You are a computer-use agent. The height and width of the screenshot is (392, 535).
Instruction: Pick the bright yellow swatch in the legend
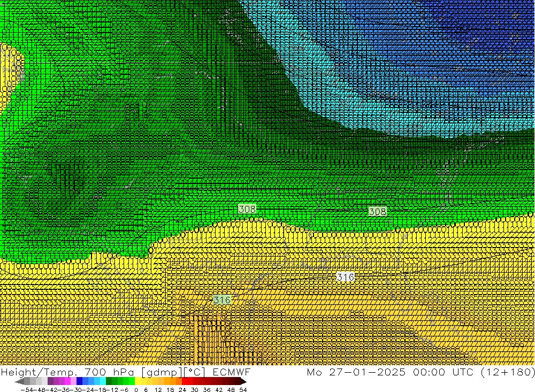[138, 382]
